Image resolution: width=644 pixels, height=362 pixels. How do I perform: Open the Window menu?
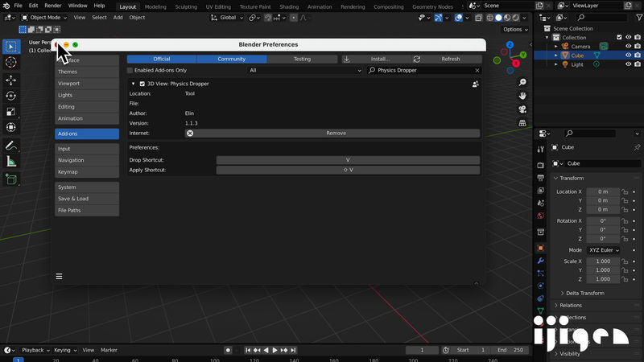[77, 6]
